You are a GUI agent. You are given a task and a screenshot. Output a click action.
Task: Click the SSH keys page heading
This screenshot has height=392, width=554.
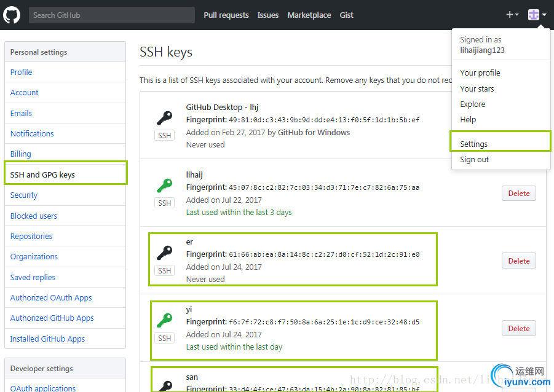click(x=166, y=52)
